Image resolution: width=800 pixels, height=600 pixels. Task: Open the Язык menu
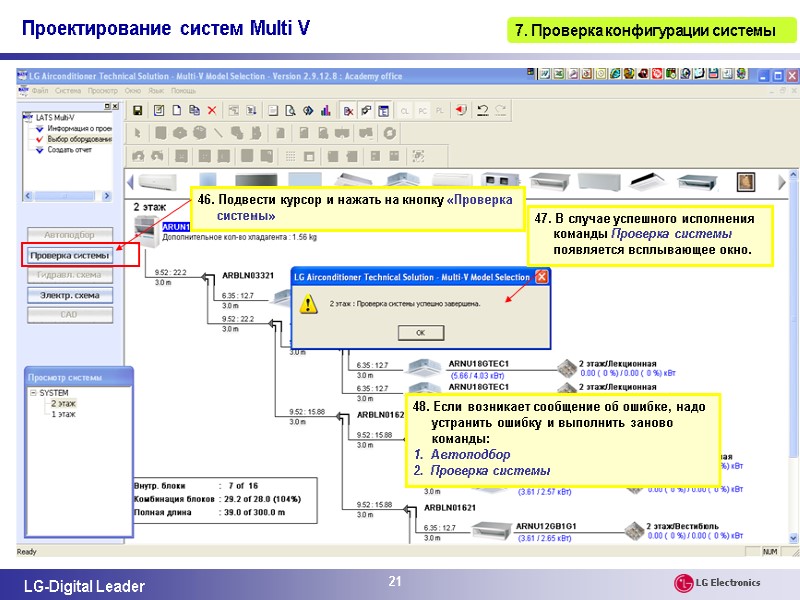click(x=156, y=91)
